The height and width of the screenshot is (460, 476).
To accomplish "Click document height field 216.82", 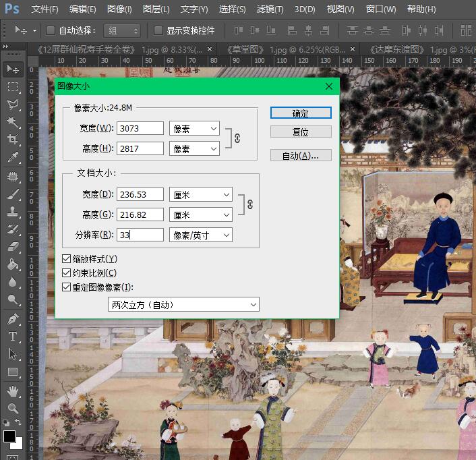I will [x=140, y=215].
